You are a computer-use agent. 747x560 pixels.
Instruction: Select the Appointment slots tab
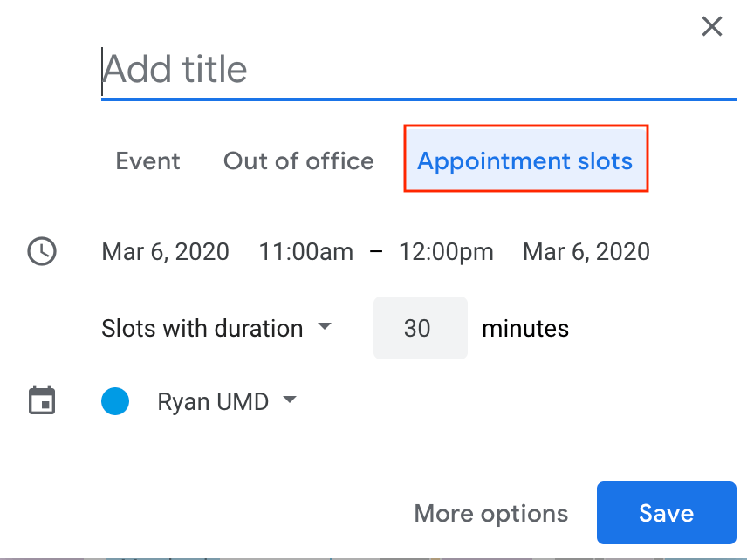tap(525, 161)
